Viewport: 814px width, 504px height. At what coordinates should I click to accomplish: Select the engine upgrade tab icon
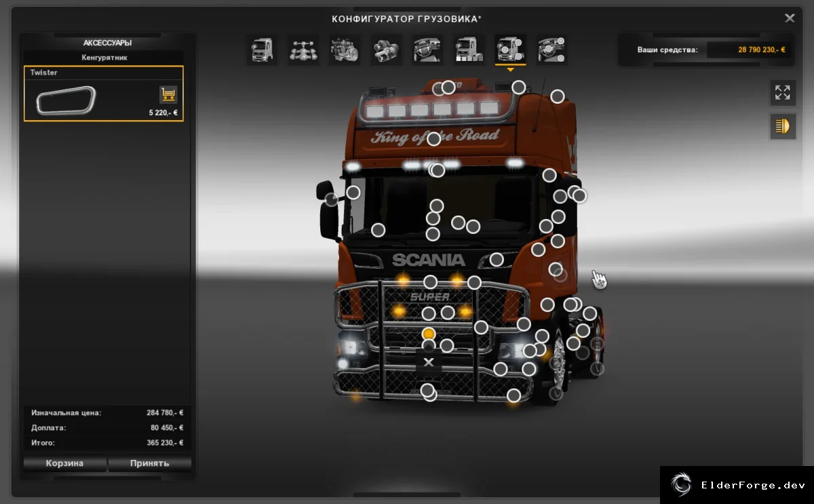[345, 50]
